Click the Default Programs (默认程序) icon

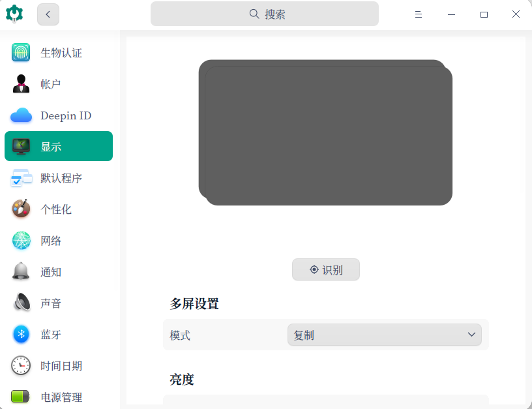point(21,178)
